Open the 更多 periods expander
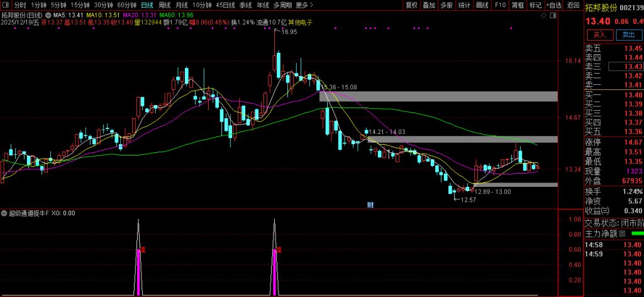Image resolution: width=644 pixels, height=297 pixels. coord(304,5)
